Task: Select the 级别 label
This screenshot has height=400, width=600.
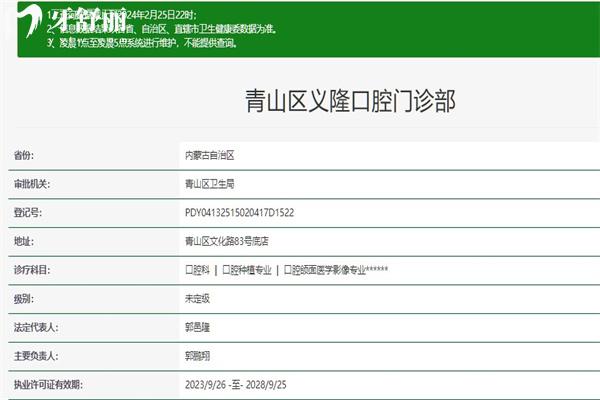Action: 24,299
